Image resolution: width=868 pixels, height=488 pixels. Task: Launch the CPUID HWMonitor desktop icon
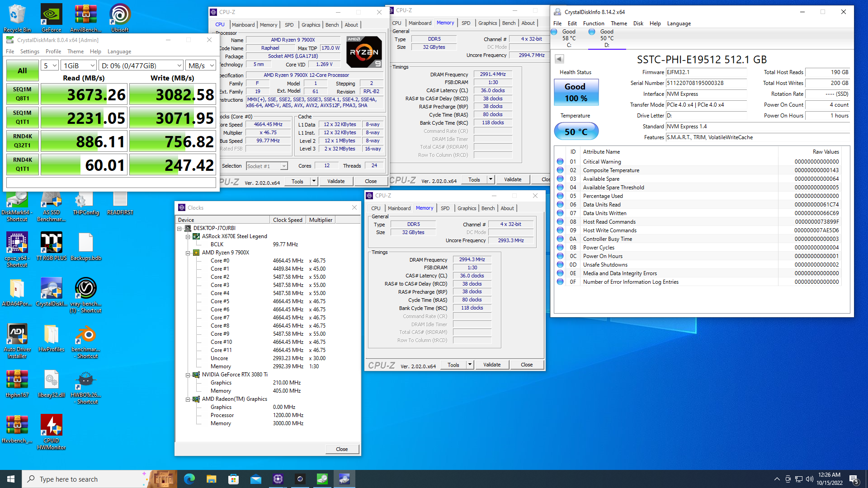(x=52, y=432)
